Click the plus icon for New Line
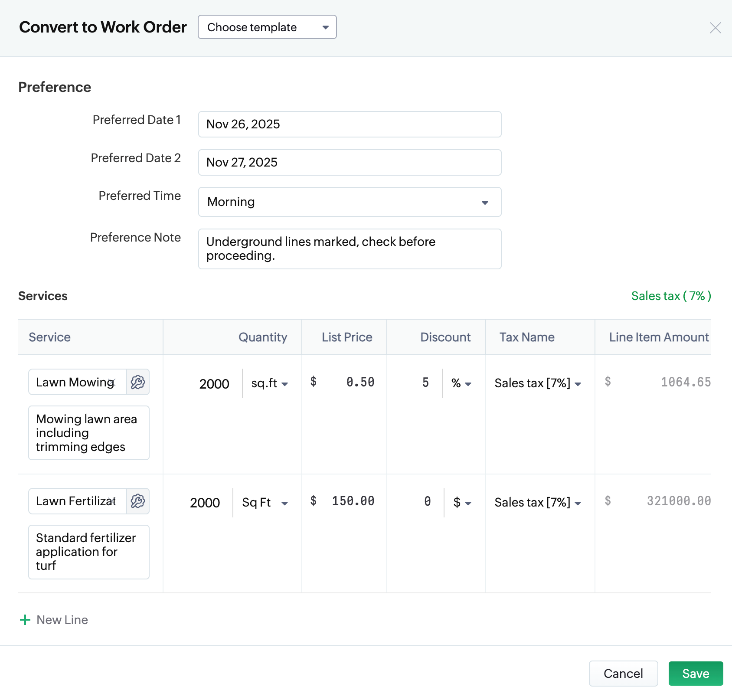 tap(25, 620)
